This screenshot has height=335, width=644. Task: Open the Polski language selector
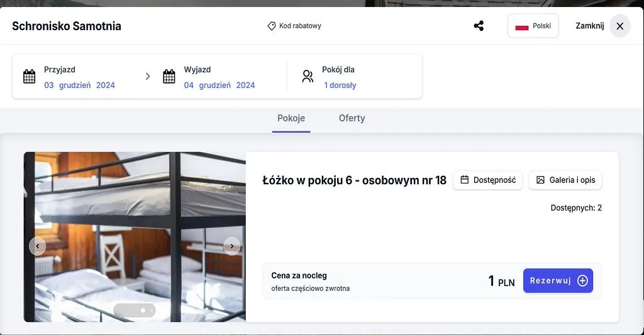(533, 26)
